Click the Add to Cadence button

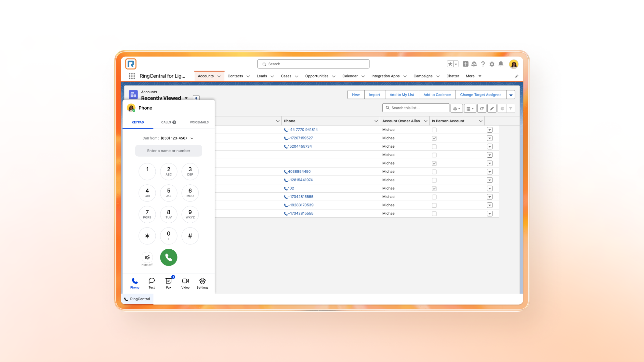pyautogui.click(x=437, y=95)
